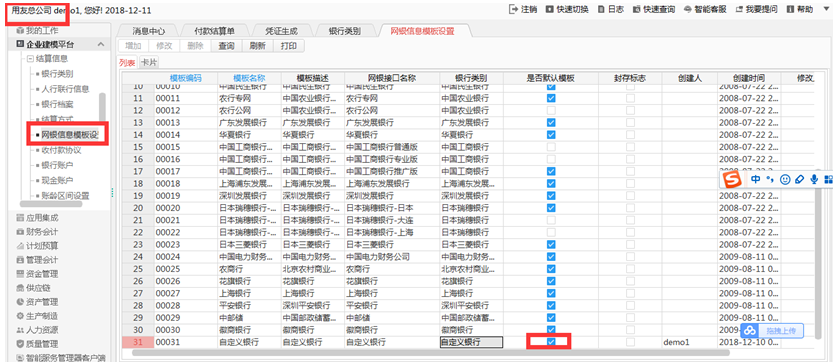Viewport: 833px width, 362px height.
Task: Select 收付款协议 in the tree
Action: tap(62, 151)
